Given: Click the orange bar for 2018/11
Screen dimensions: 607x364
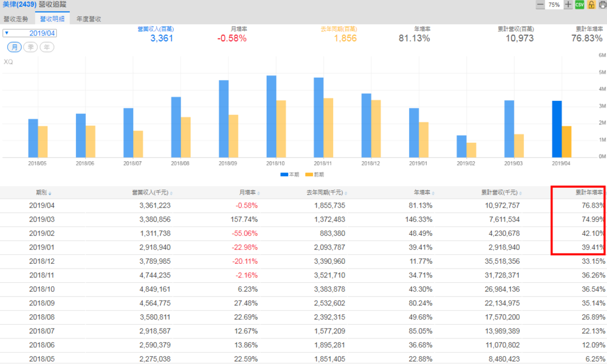Looking at the screenshot, I should 328,128.
